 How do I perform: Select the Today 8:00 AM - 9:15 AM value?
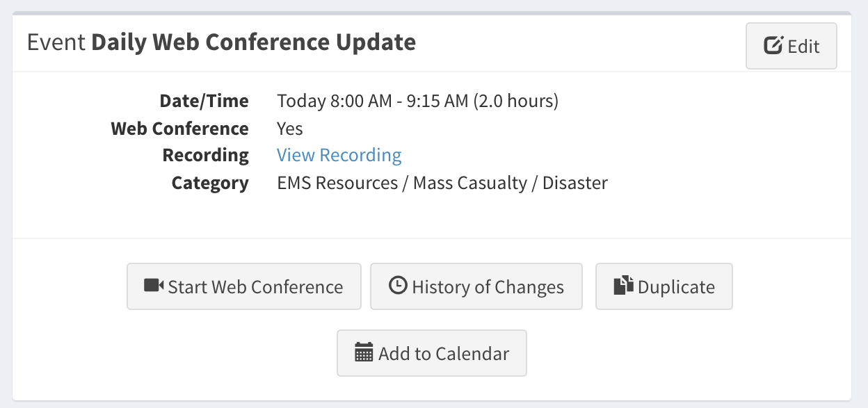(373, 101)
